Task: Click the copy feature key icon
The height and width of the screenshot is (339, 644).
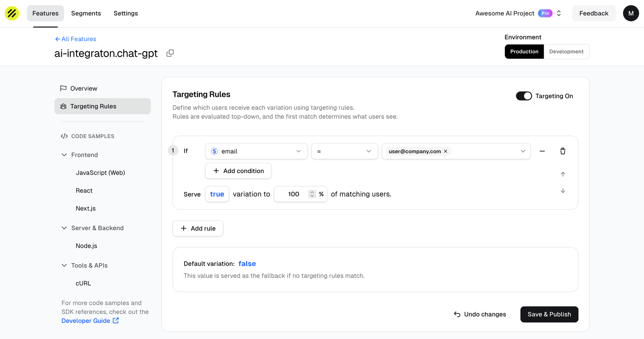Action: click(170, 53)
